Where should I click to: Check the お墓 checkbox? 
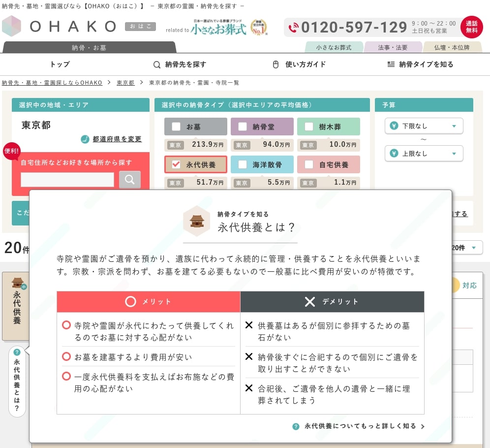click(x=176, y=127)
